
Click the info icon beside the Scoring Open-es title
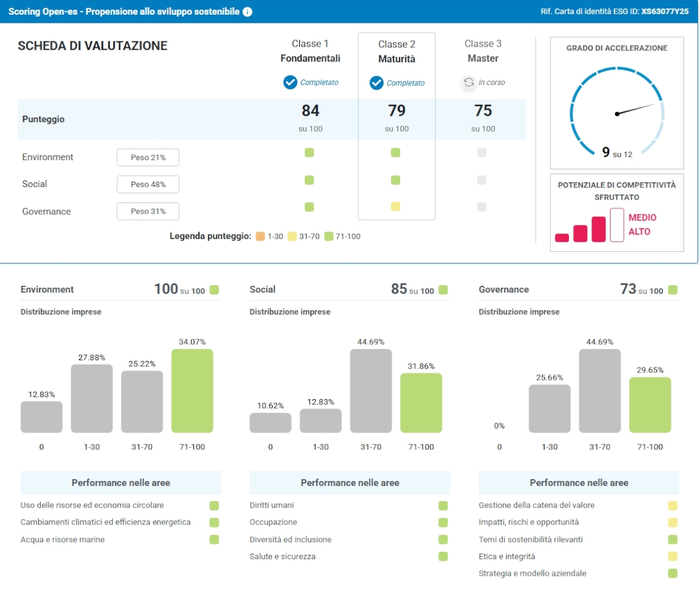247,12
